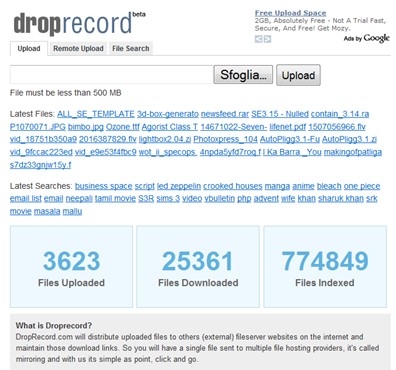The width and height of the screenshot is (396, 370).
Task: Open SE3.15 - Nulled file link
Action: pos(280,114)
